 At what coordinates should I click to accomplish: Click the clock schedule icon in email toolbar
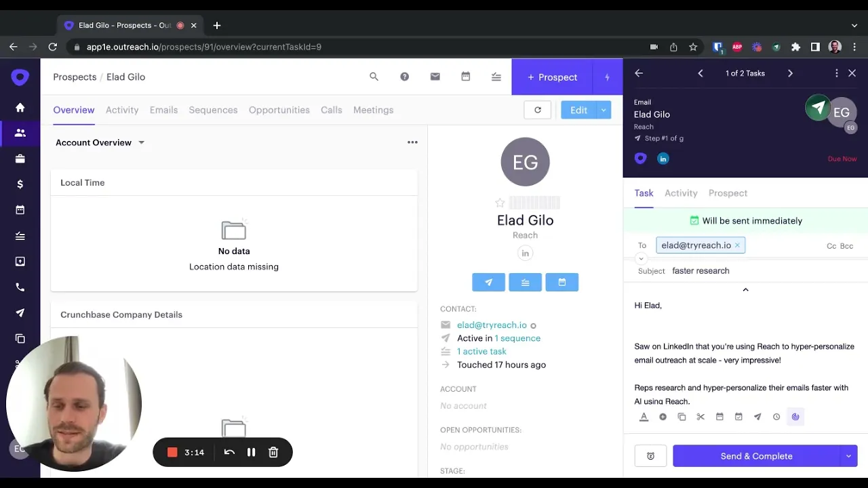(x=776, y=417)
